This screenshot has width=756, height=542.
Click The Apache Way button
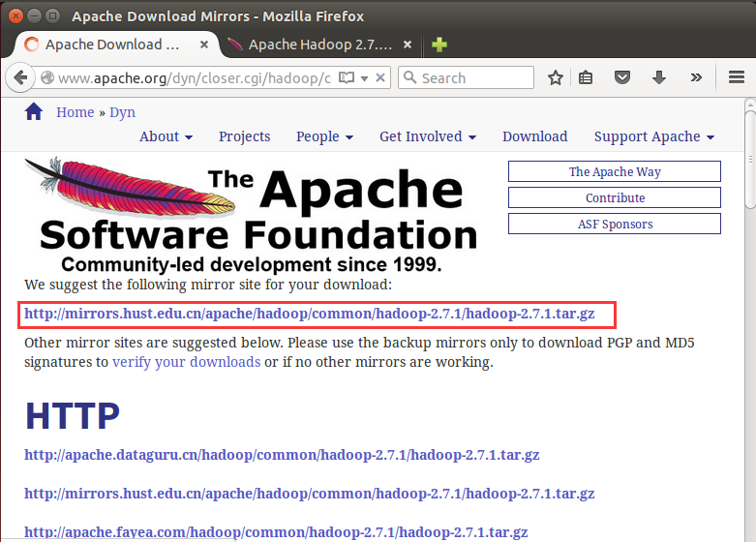click(x=615, y=171)
